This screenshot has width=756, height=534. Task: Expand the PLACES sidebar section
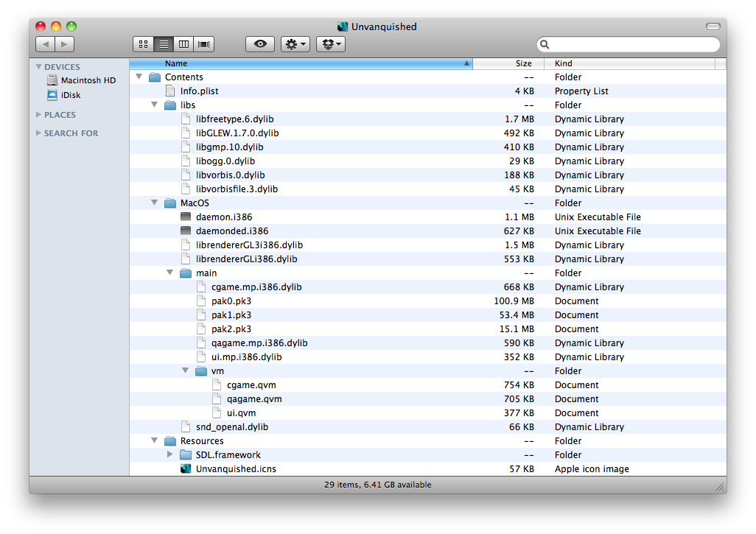[39, 114]
